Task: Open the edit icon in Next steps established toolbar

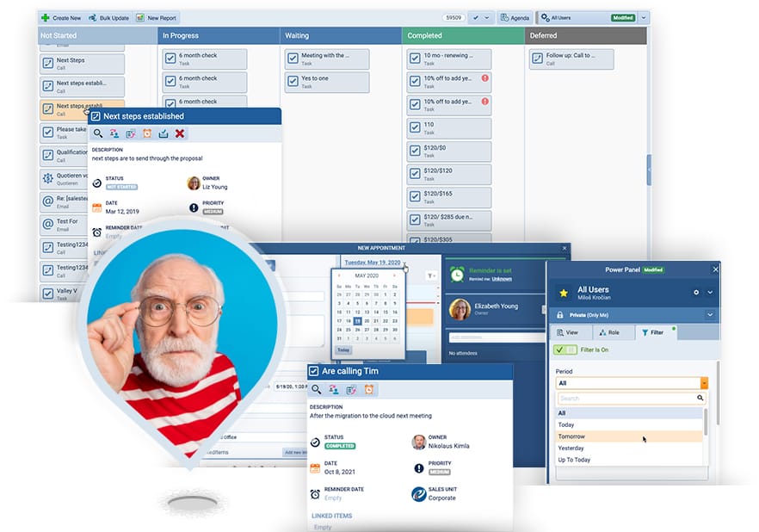Action: coord(130,133)
